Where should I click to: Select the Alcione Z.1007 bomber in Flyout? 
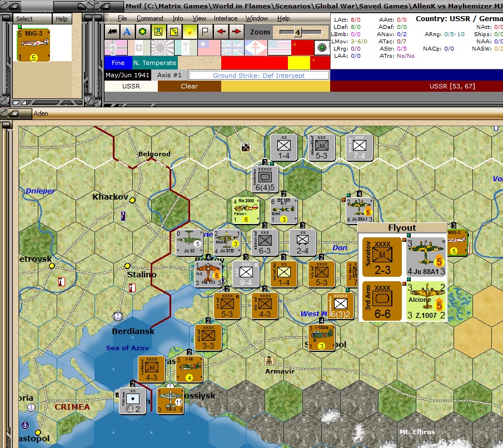[x=426, y=301]
